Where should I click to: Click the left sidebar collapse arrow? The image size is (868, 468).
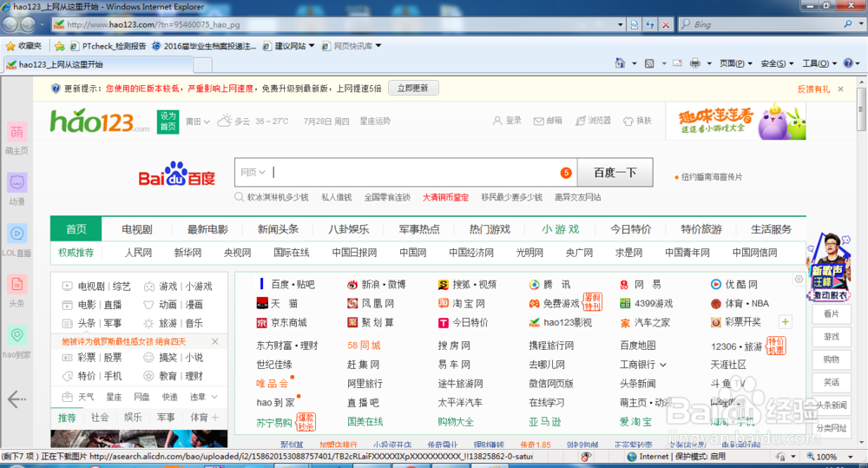pos(16,399)
